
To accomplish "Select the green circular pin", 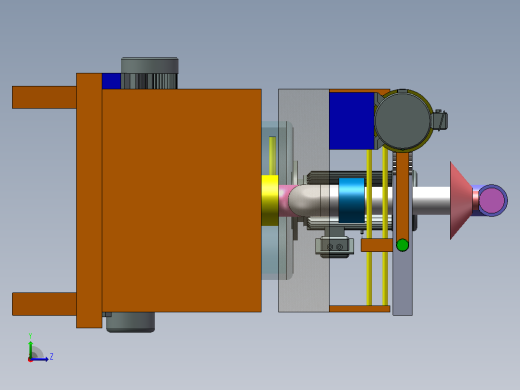I will (403, 245).
